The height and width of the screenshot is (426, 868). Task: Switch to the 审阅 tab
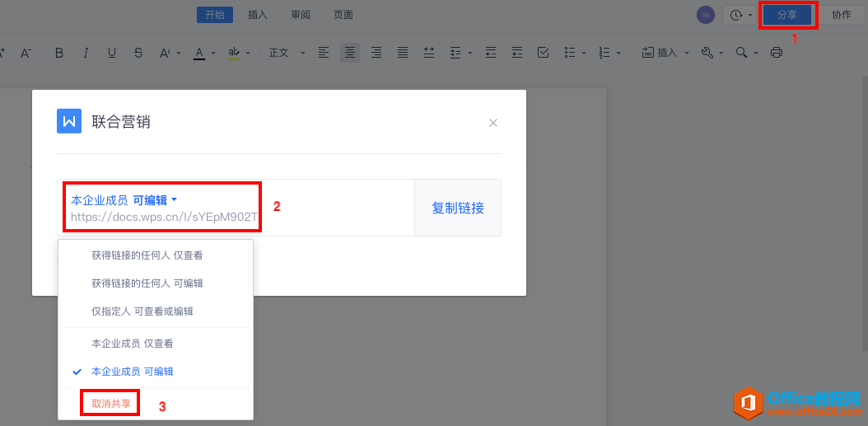301,15
